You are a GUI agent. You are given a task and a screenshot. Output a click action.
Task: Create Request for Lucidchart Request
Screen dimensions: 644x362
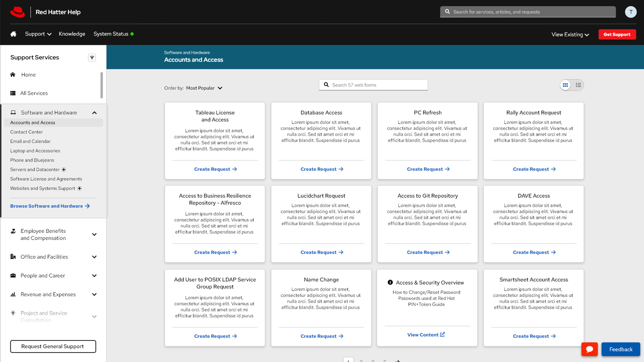click(322, 252)
